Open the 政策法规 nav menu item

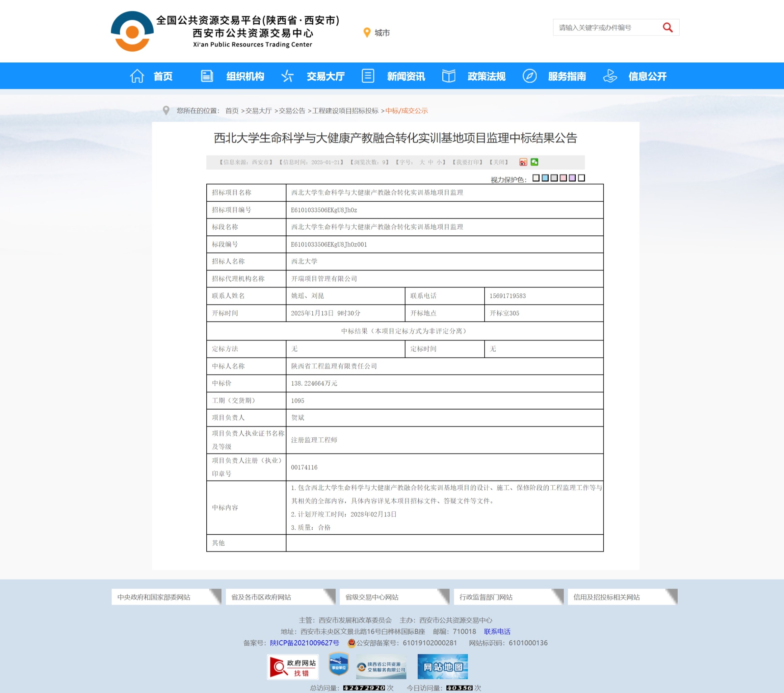(x=486, y=76)
